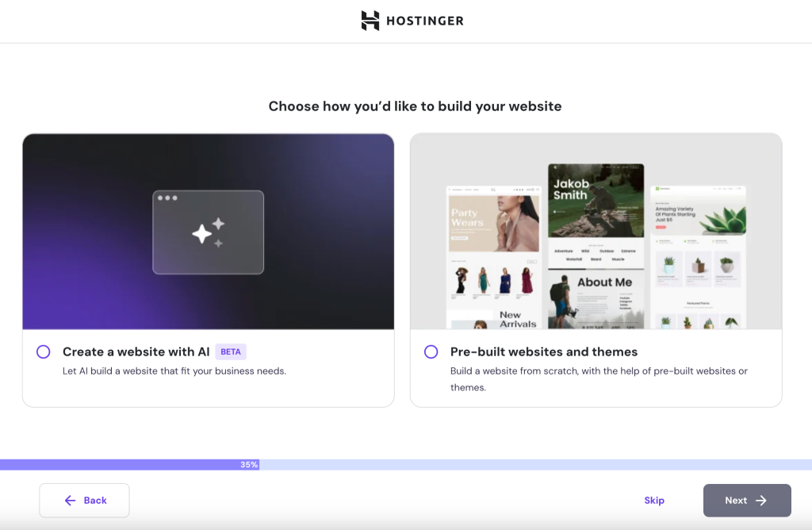Select the Create a website with AI option
This screenshot has width=812, height=530.
tap(43, 351)
